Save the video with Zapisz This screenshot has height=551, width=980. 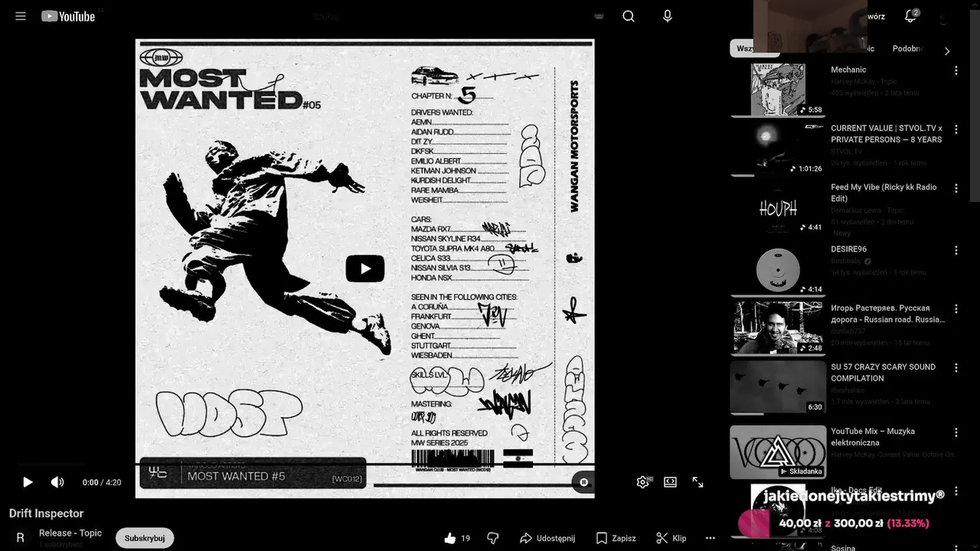[x=616, y=538]
